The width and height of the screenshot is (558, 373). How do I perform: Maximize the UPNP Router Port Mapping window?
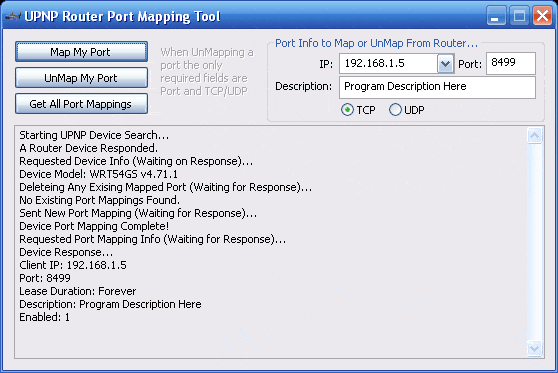point(519,16)
